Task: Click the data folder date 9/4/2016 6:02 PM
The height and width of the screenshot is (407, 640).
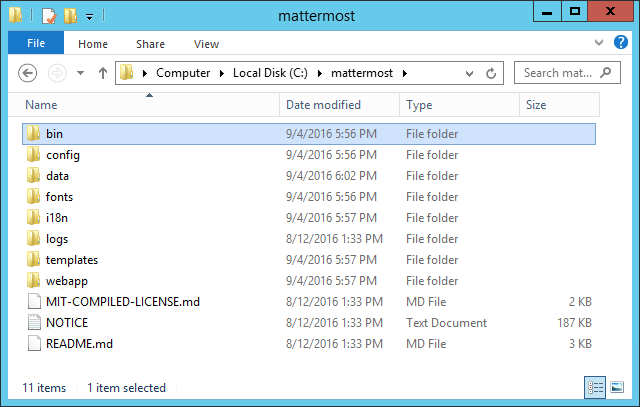Action: point(331,176)
